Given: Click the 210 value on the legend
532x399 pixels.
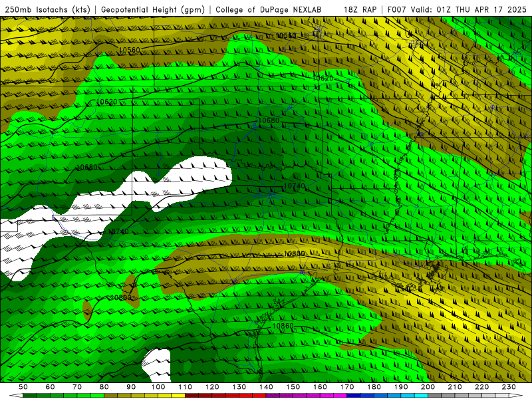Looking at the screenshot, I should (455, 387).
